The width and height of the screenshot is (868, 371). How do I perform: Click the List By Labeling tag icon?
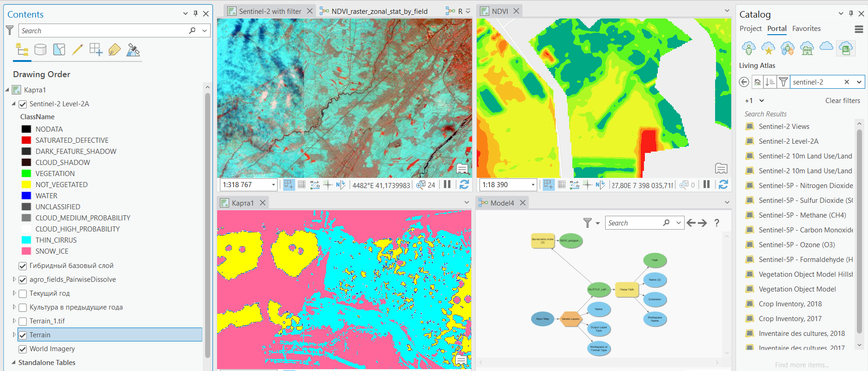tap(115, 49)
